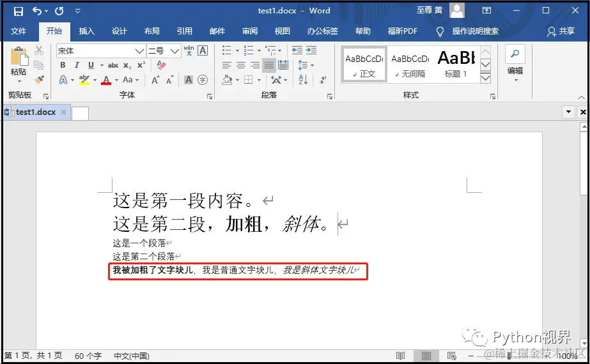Open the Customize Quick Access Toolbar arrow
The image size is (590, 364).
pos(77,11)
